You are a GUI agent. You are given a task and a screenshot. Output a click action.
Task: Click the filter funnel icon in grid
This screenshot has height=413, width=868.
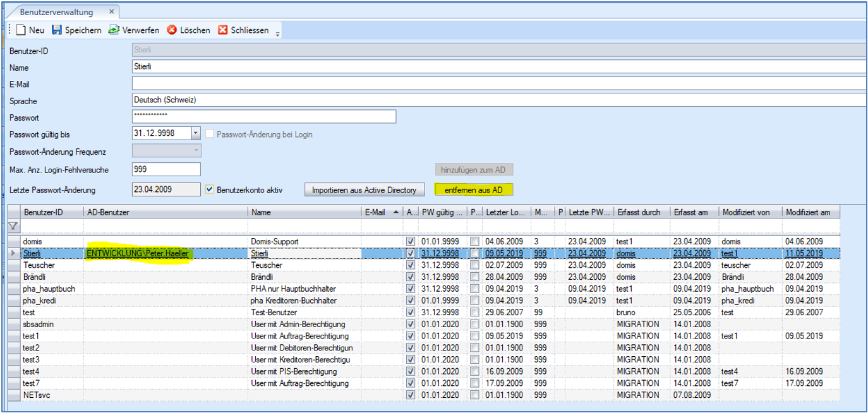click(x=13, y=226)
